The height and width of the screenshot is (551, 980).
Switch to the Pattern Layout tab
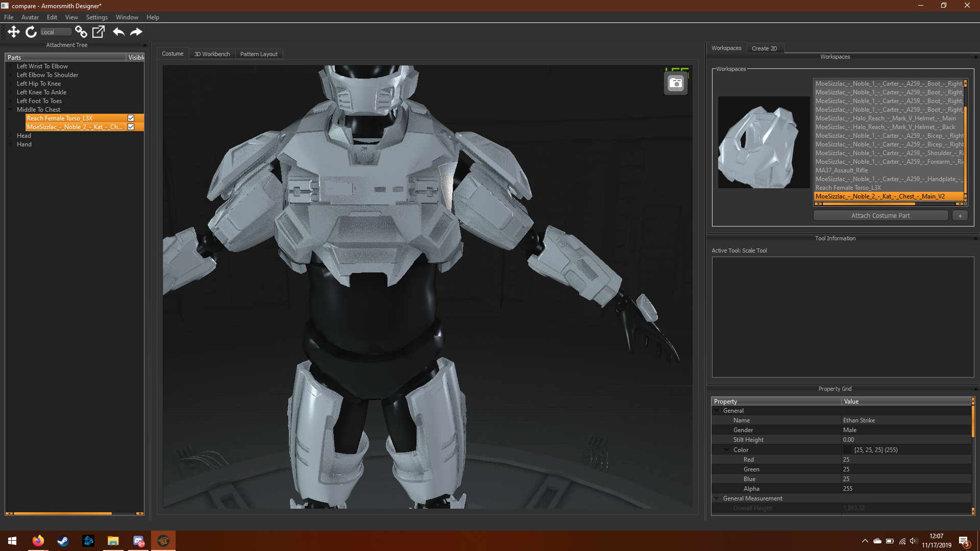pyautogui.click(x=259, y=54)
